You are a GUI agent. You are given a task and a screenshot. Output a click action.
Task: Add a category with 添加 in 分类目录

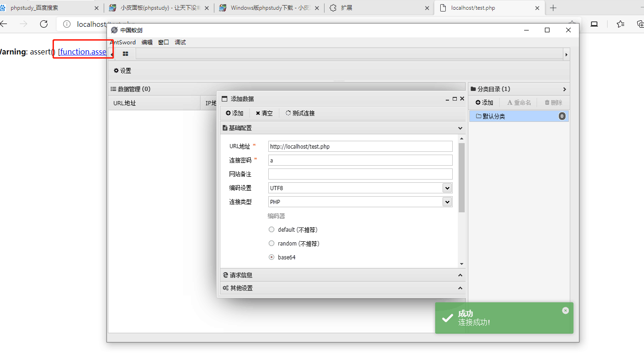point(484,102)
